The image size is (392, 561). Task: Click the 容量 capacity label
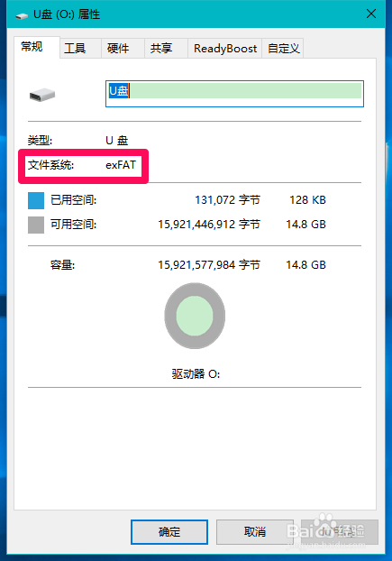62,265
